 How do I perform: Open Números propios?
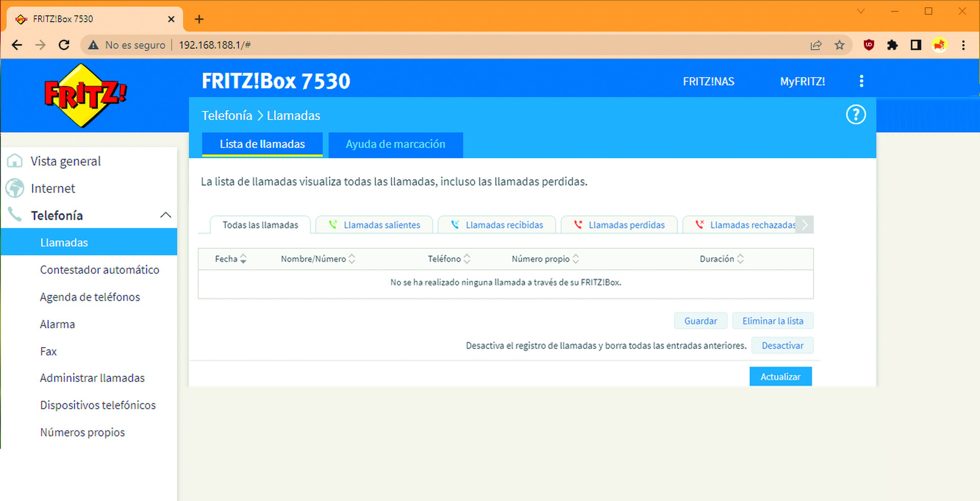point(82,433)
